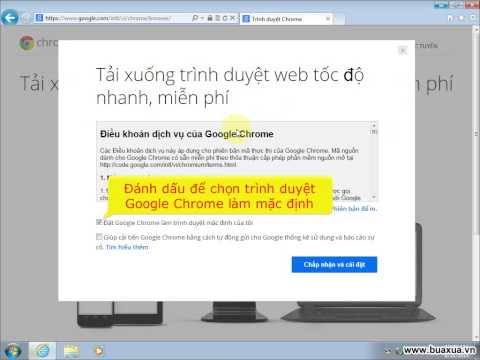480x360 pixels.
Task: Click the search magnifier icon in address bar
Action: [195, 18]
